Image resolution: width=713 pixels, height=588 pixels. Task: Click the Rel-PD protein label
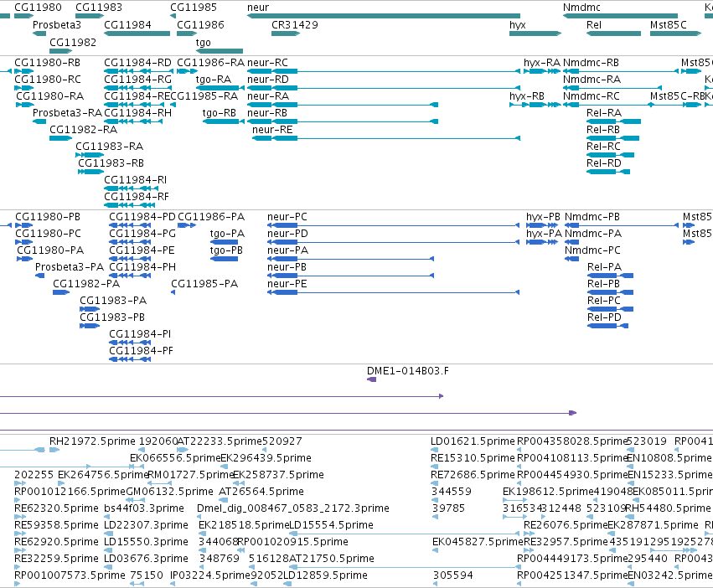click(x=604, y=317)
